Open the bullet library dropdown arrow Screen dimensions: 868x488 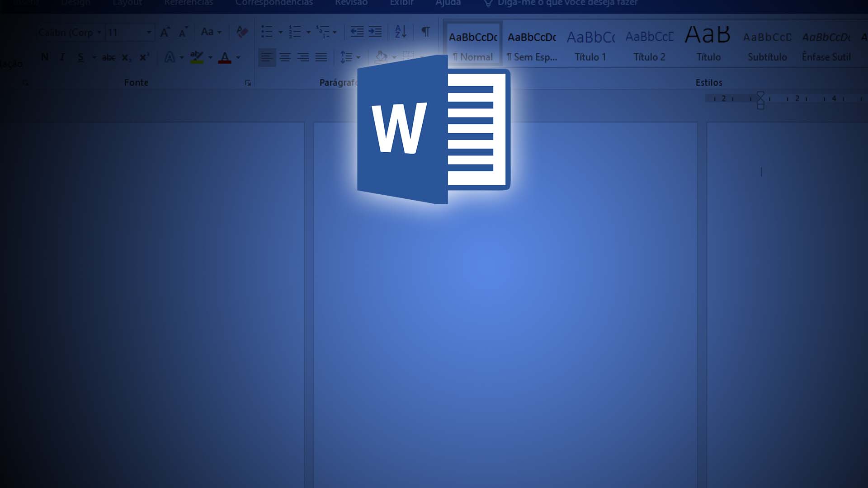pyautogui.click(x=280, y=32)
